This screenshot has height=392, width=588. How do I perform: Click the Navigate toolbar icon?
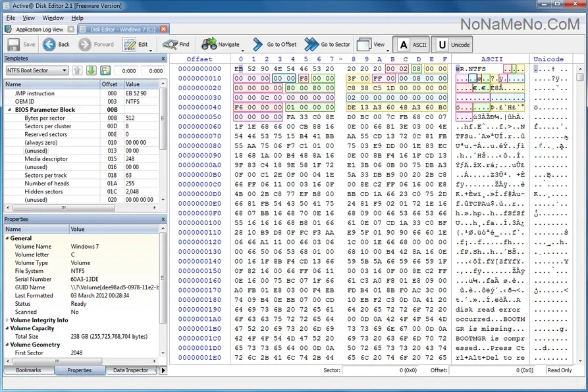click(209, 44)
